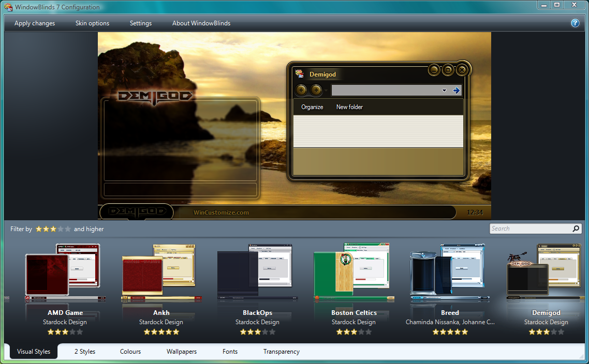Click Demigod skin star rating
Image resolution: width=589 pixels, height=364 pixels.
coord(546,332)
